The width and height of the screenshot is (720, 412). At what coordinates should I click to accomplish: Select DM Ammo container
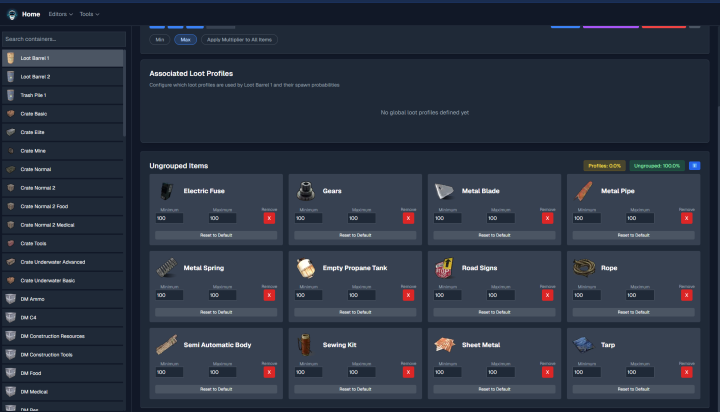[x=62, y=299]
